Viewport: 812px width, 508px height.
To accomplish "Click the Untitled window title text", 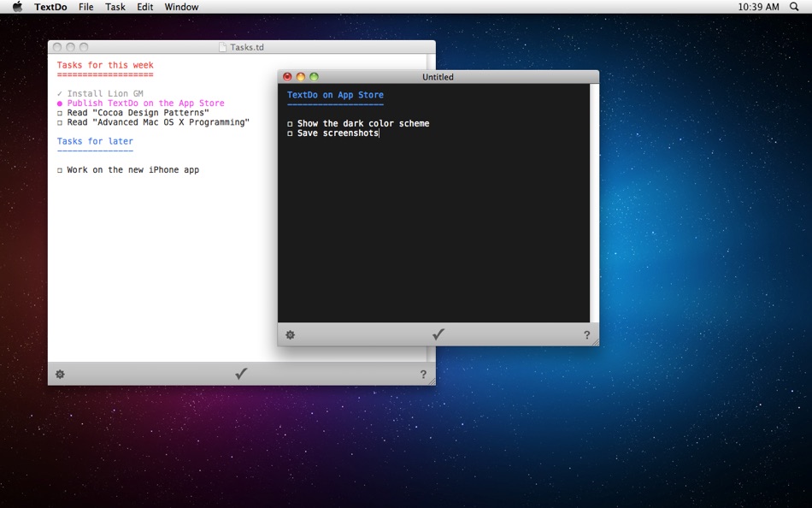I will tap(438, 77).
